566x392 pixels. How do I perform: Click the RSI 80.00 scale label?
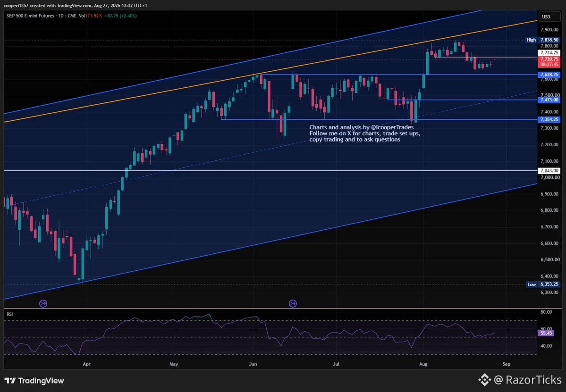tap(546, 312)
